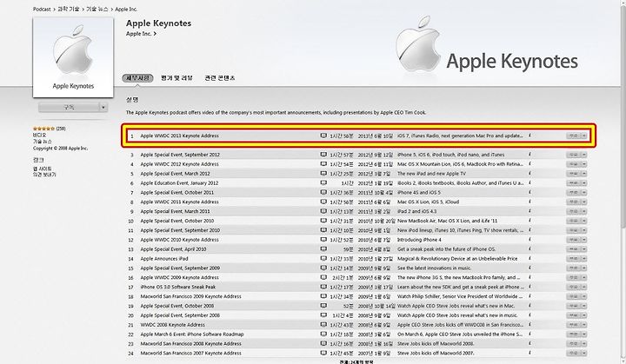
Task: Go to 기술 뉴스 in the breadcrumb
Action: (97, 9)
